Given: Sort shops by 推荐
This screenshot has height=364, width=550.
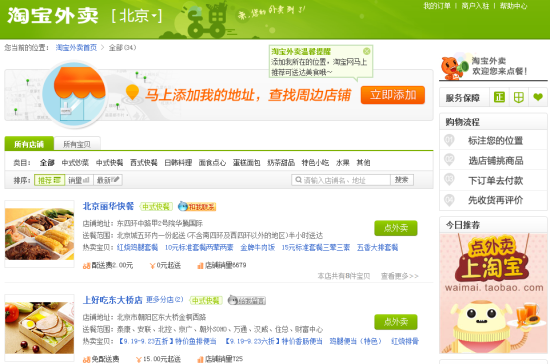Looking at the screenshot, I should point(49,180).
